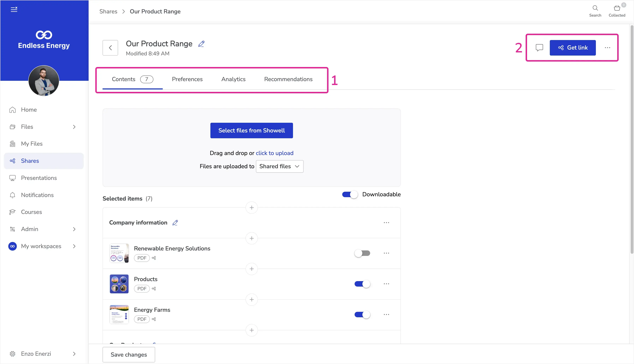Add item above Company information section
Screen dimensions: 634x364
(252, 208)
